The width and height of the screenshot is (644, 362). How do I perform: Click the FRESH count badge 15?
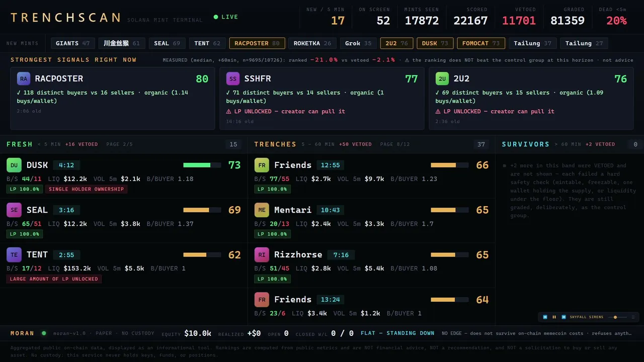point(233,144)
